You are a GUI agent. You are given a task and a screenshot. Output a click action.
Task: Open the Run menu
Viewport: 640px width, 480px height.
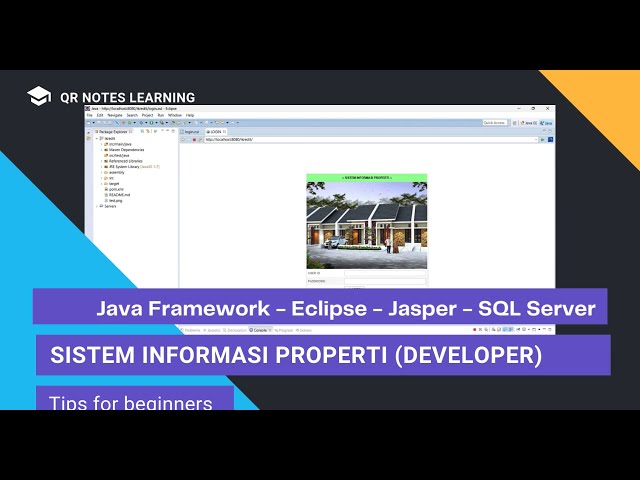pos(161,116)
